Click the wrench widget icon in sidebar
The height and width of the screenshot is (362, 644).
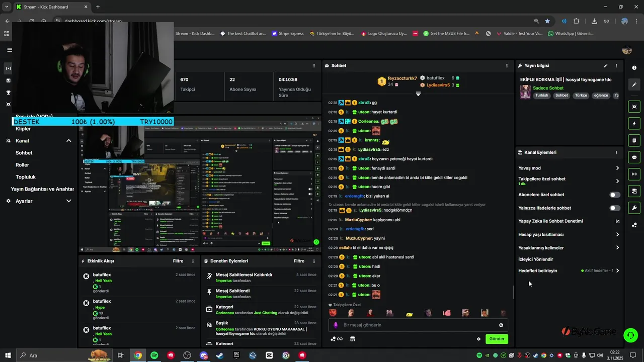634,208
